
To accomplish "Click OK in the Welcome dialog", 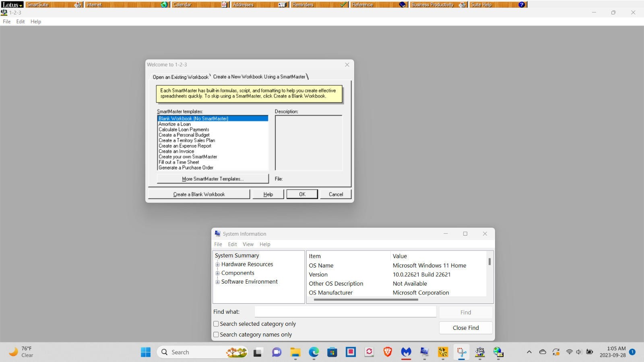I will point(302,194).
